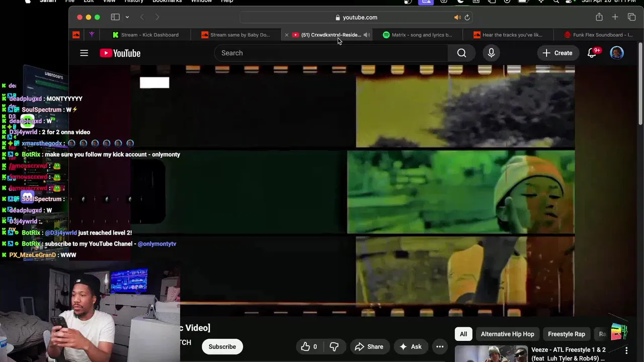Screen dimensions: 644x362
Task: Reload the page in Safari address bar
Action: [467, 18]
